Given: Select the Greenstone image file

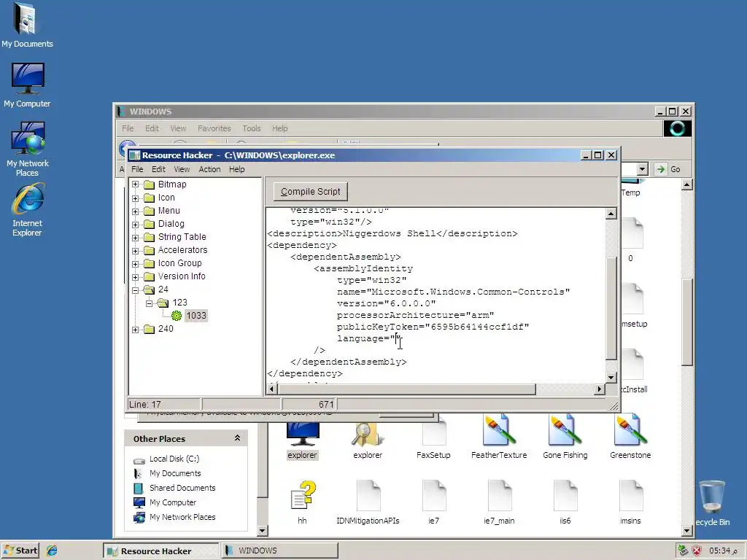Looking at the screenshot, I should 630,437.
